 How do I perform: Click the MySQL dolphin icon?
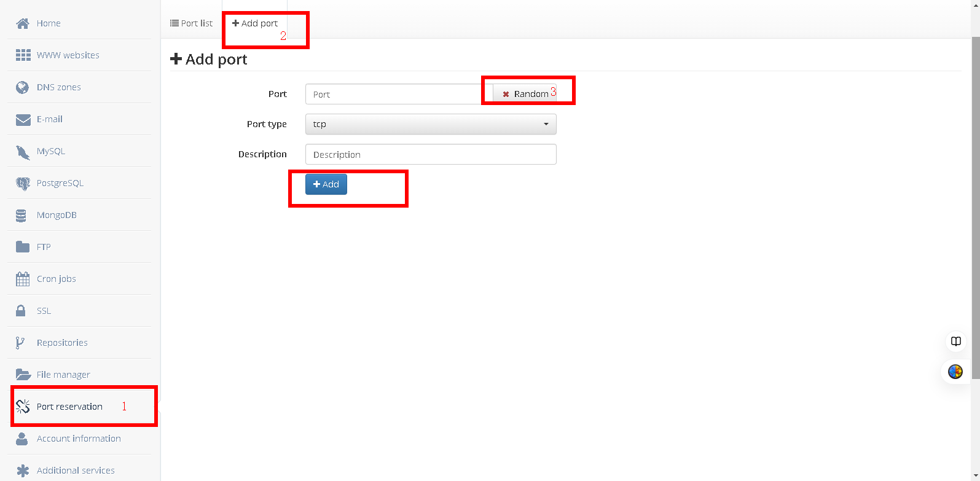tap(23, 152)
